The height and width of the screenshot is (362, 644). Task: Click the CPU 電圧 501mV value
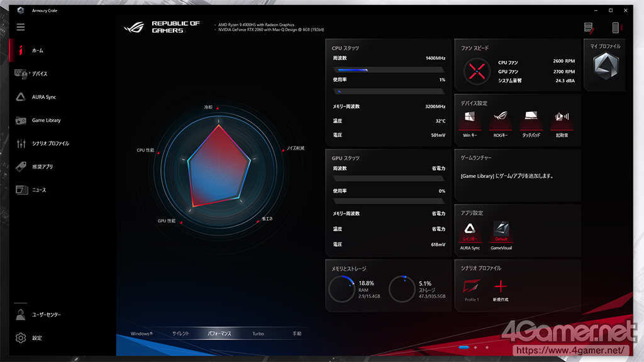(438, 135)
